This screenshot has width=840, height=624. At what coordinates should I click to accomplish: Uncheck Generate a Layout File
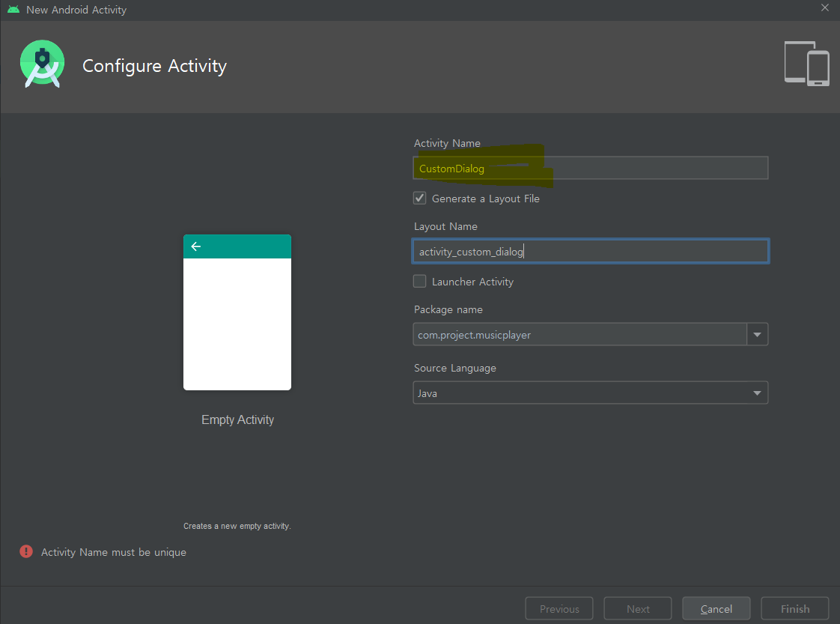419,199
